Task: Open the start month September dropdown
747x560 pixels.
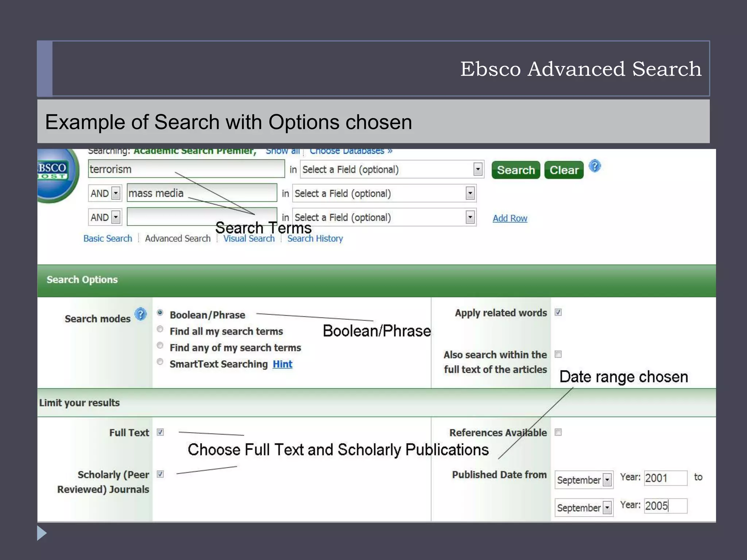Action: pos(584,480)
